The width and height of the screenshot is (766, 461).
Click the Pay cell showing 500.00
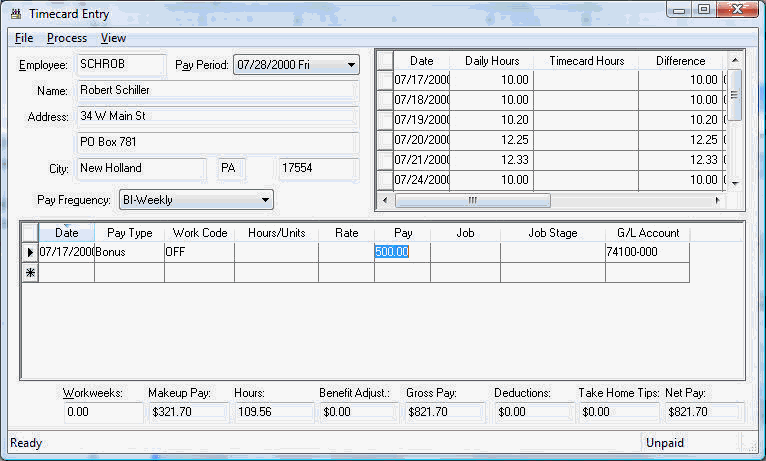402,252
